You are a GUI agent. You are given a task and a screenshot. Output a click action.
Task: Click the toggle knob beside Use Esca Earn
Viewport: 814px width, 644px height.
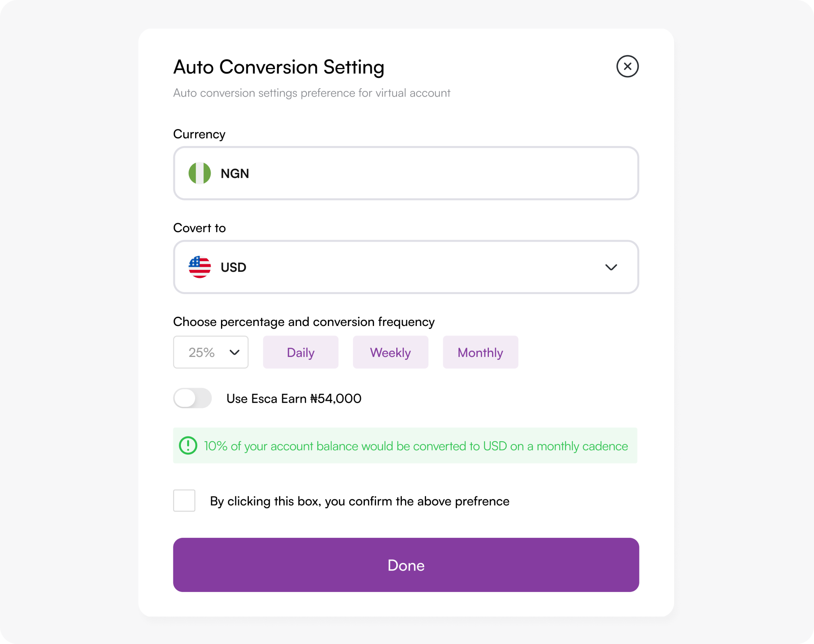point(187,398)
